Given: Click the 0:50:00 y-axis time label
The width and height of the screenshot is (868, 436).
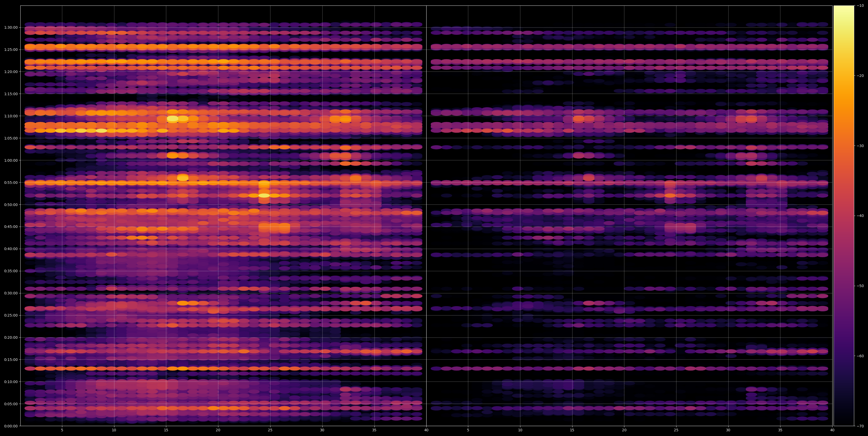Looking at the screenshot, I should click(x=11, y=205).
